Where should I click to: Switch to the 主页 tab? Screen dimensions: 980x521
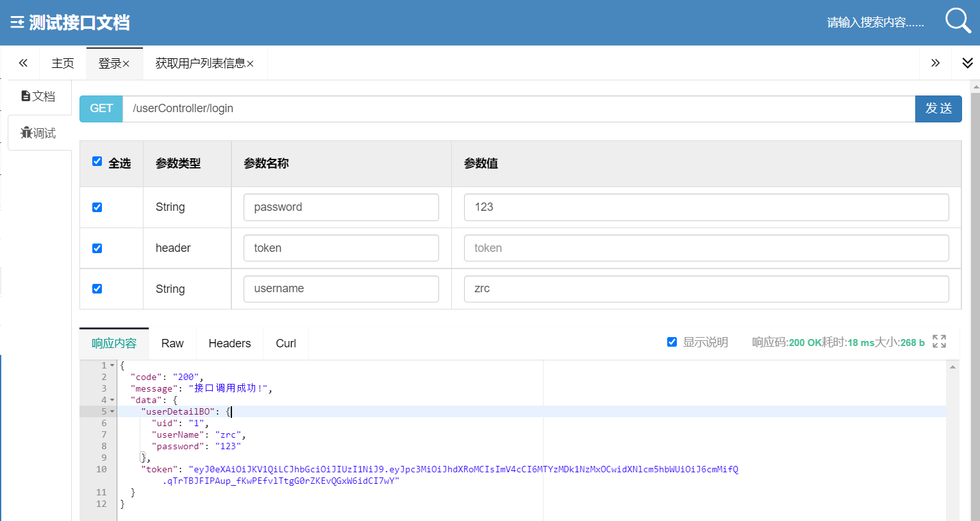(63, 63)
